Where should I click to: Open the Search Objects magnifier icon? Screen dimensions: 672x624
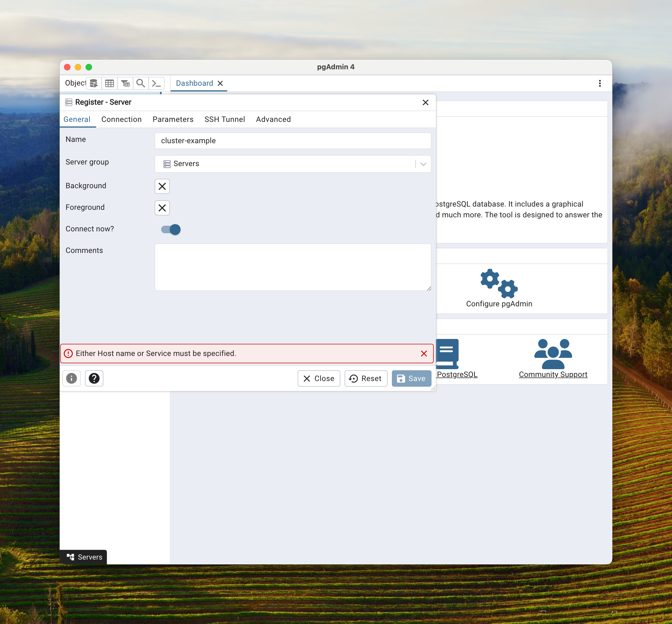pyautogui.click(x=141, y=83)
